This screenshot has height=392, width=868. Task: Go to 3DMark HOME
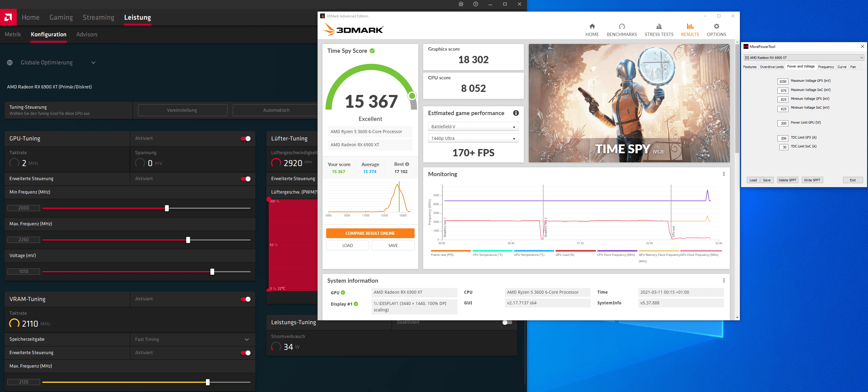pyautogui.click(x=592, y=30)
